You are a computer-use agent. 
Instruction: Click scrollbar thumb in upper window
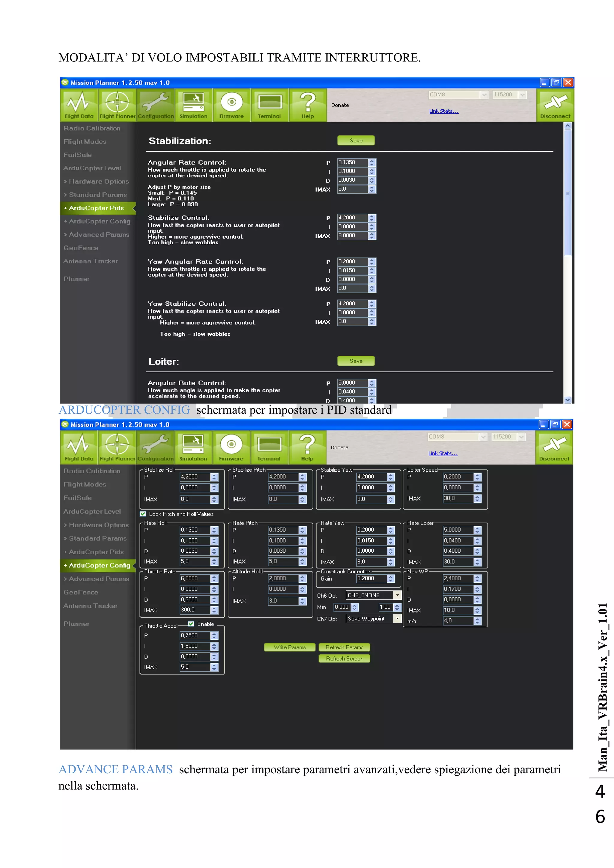click(x=568, y=193)
